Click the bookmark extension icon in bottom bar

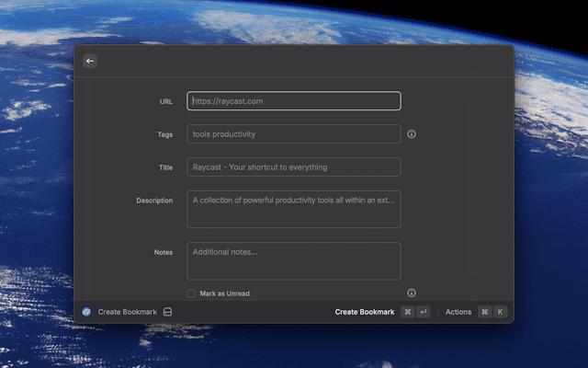tap(86, 312)
